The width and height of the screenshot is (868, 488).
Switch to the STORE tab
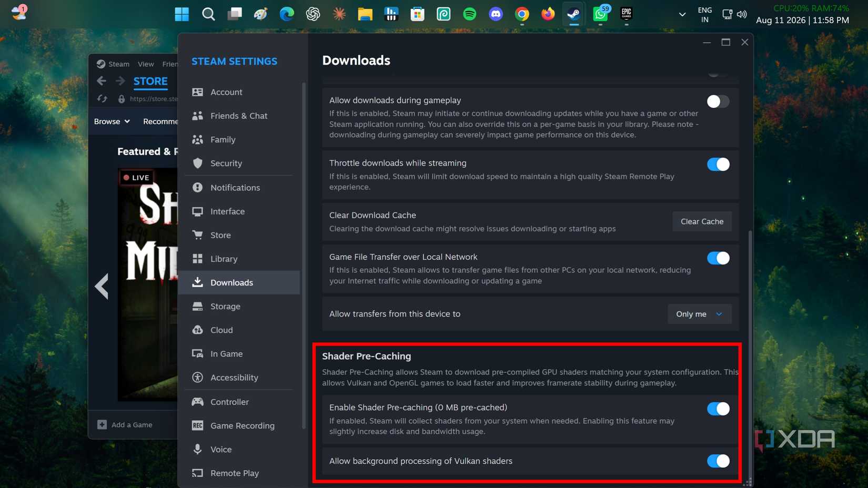(150, 82)
